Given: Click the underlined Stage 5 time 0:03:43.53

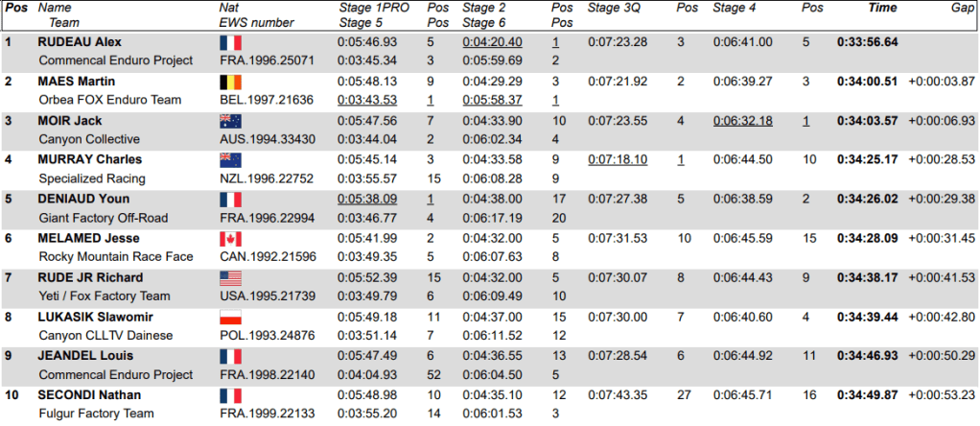Looking at the screenshot, I should (x=367, y=100).
